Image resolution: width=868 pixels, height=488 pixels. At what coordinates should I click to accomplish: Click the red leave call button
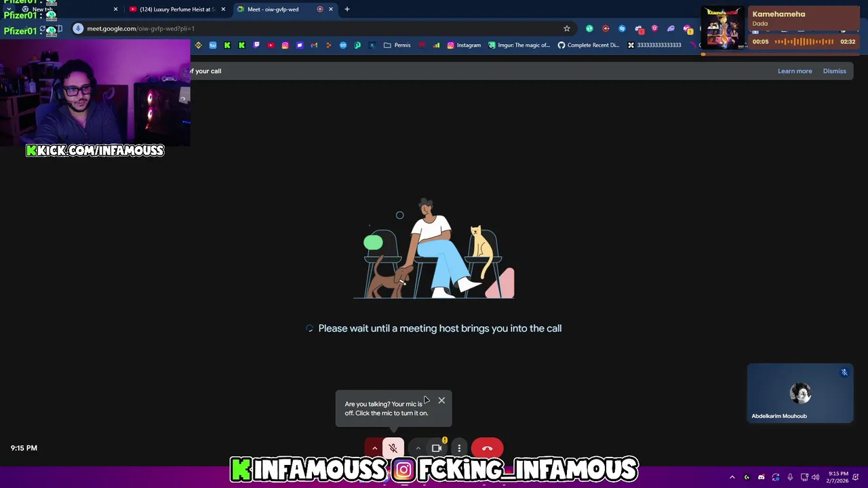[x=487, y=448]
